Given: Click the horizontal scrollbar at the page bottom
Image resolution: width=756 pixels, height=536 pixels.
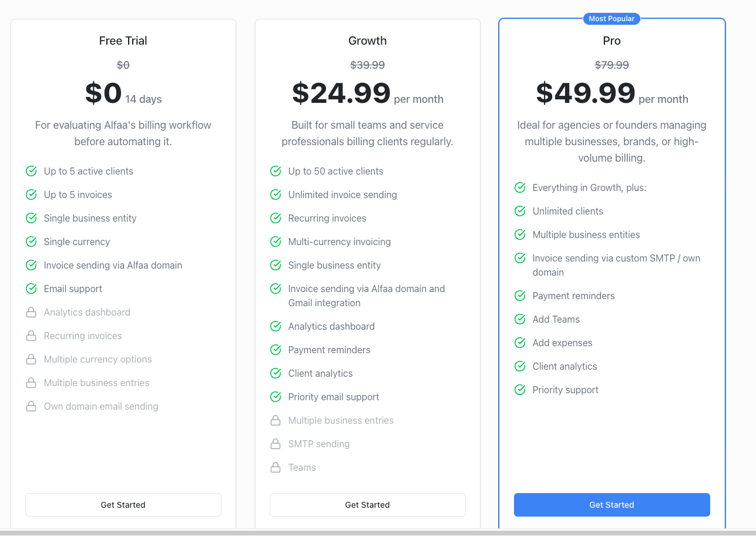Looking at the screenshot, I should pos(378,532).
